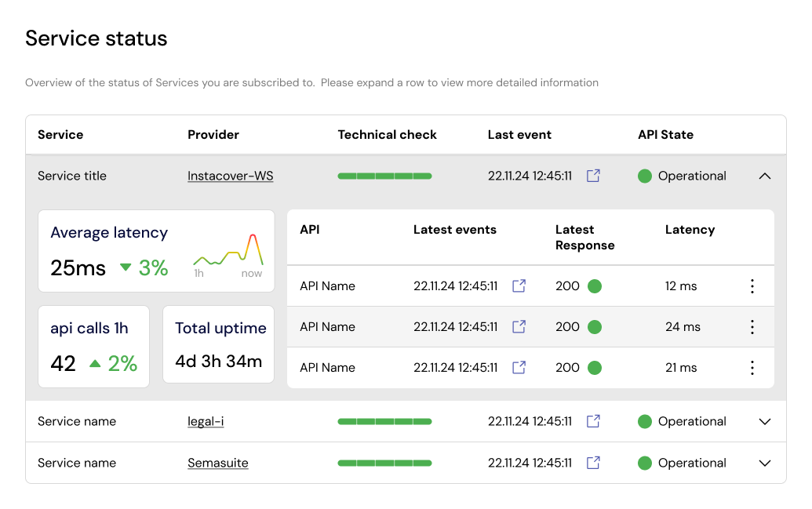The width and height of the screenshot is (812, 509).
Task: Open three-dot menu for the 12 ms API
Action: [x=752, y=286]
